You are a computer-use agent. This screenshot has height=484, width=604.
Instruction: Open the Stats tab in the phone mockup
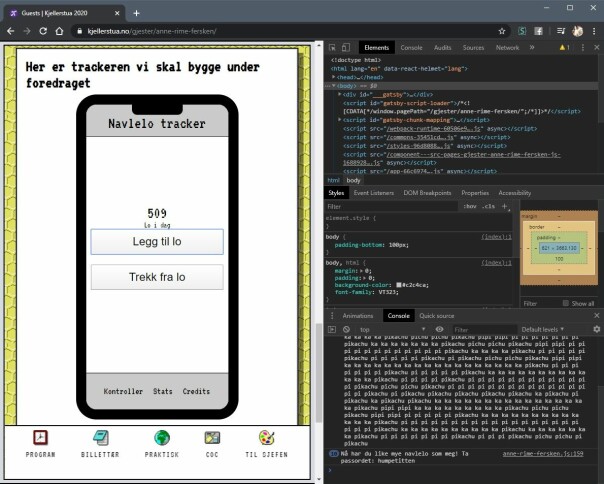pyautogui.click(x=163, y=391)
